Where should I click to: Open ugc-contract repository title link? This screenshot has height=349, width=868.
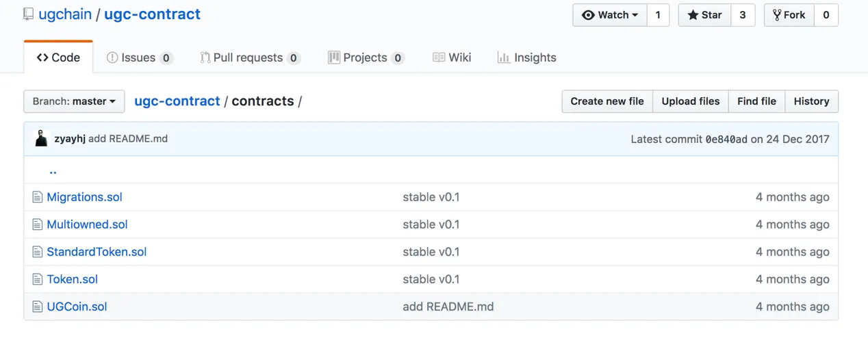(152, 14)
